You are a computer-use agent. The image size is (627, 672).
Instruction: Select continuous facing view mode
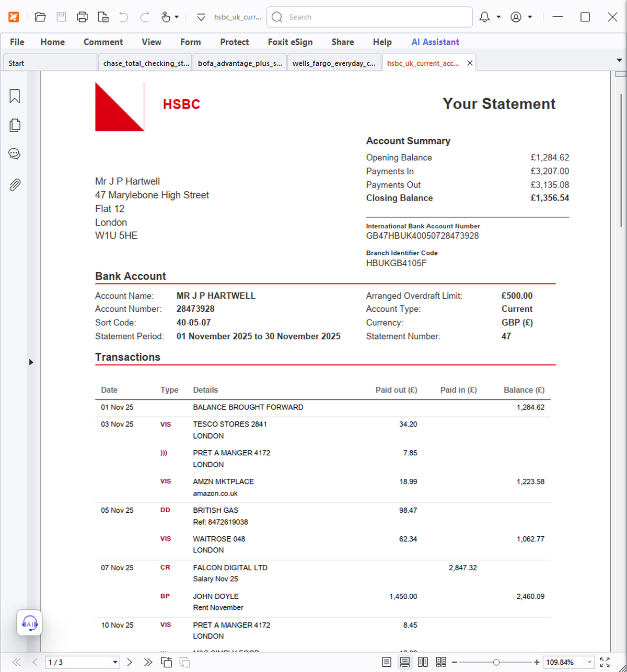pyautogui.click(x=441, y=662)
